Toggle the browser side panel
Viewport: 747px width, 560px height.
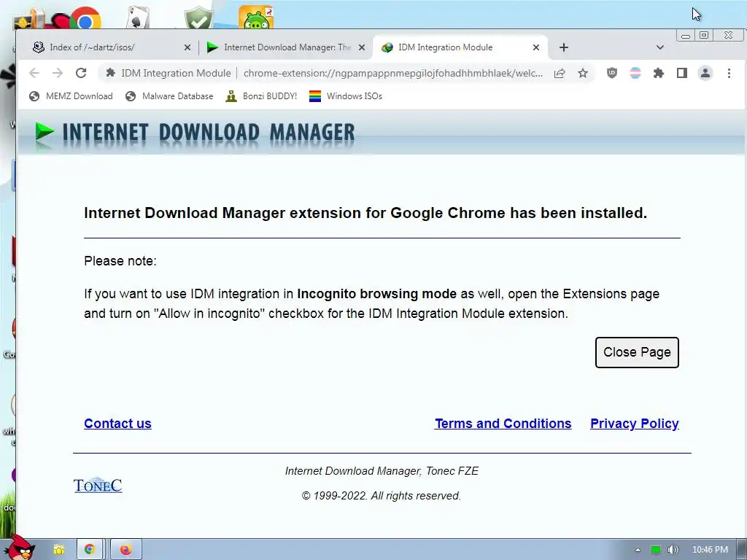[682, 73]
